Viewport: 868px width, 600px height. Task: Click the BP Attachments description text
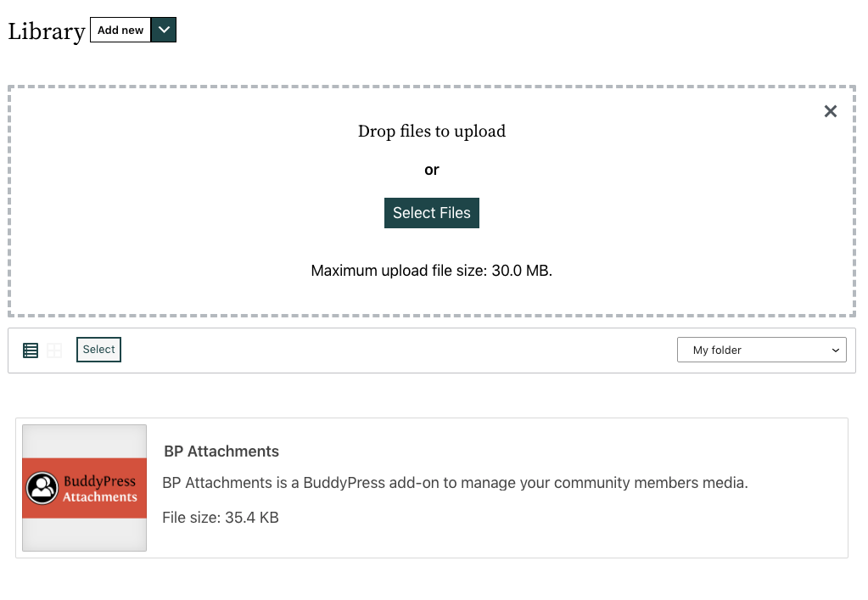455,483
